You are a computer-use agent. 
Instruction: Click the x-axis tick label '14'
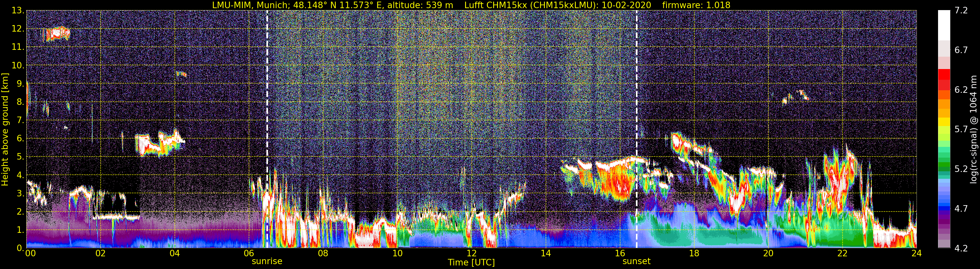pos(545,253)
